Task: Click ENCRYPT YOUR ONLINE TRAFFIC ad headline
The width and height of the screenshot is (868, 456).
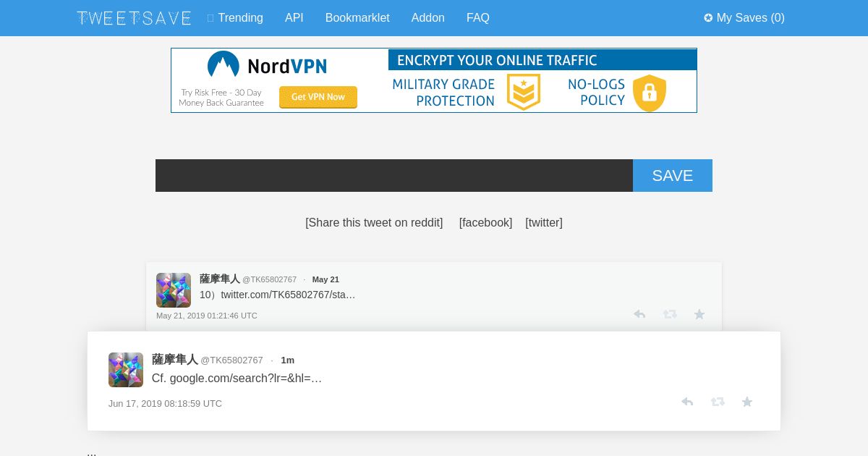Action: (497, 60)
